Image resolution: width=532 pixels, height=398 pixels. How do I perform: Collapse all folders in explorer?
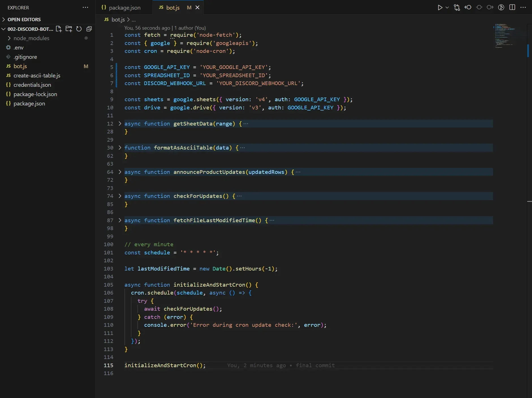89,29
